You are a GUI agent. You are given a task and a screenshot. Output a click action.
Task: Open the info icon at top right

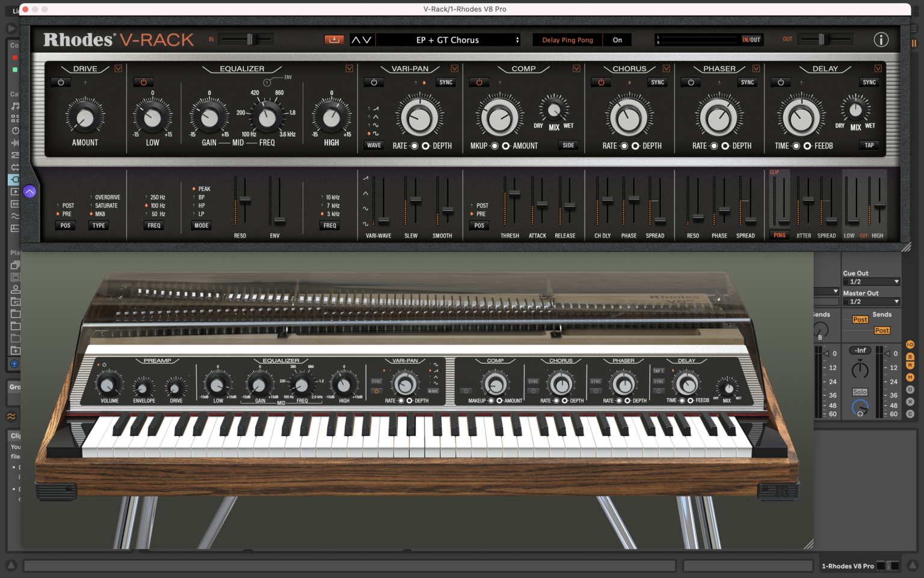click(881, 40)
